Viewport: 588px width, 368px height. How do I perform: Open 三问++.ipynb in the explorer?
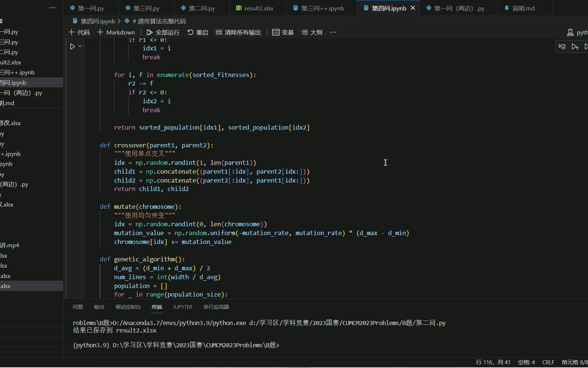pyautogui.click(x=31, y=73)
